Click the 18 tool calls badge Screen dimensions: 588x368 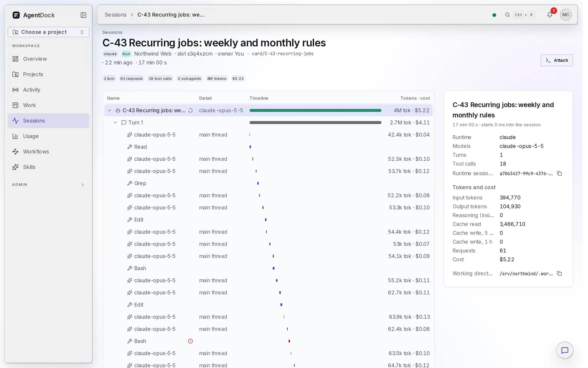point(160,79)
